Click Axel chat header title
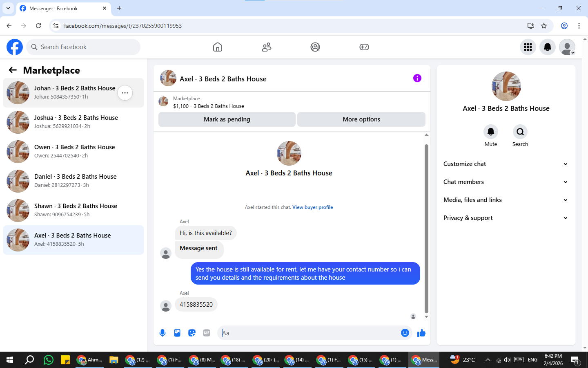 coord(223,79)
